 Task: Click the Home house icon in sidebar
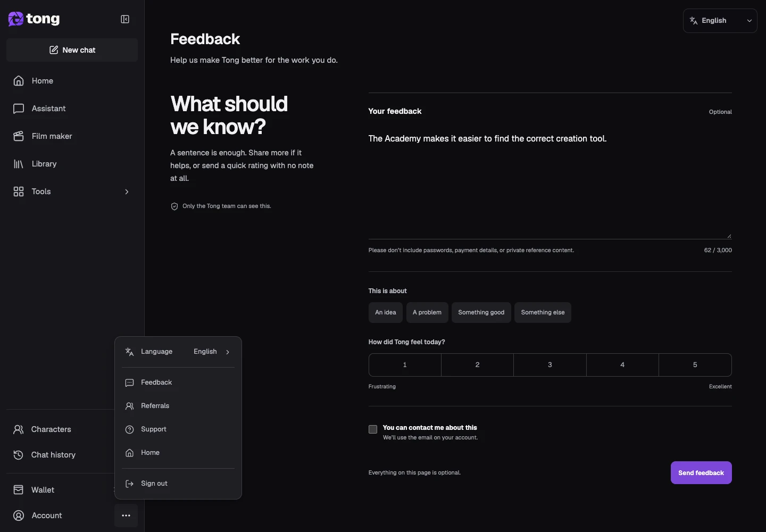(x=19, y=81)
